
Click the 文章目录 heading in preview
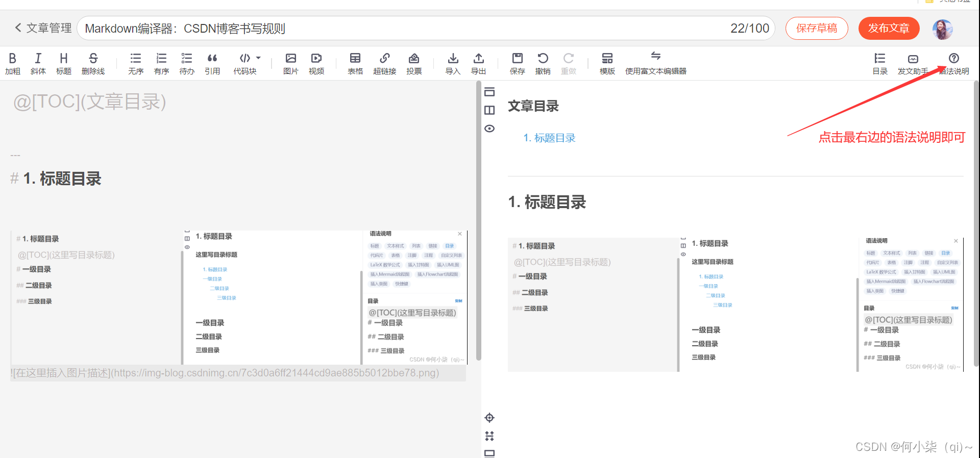[x=533, y=106]
